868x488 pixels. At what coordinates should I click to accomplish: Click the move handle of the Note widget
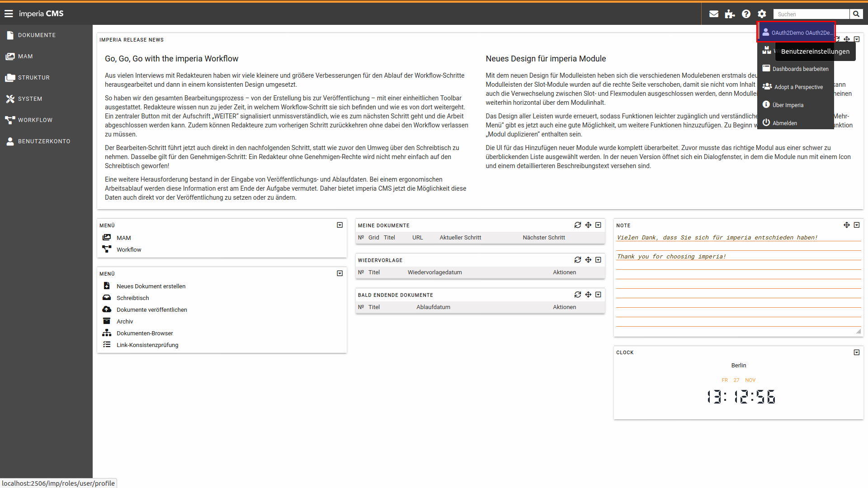(x=847, y=225)
